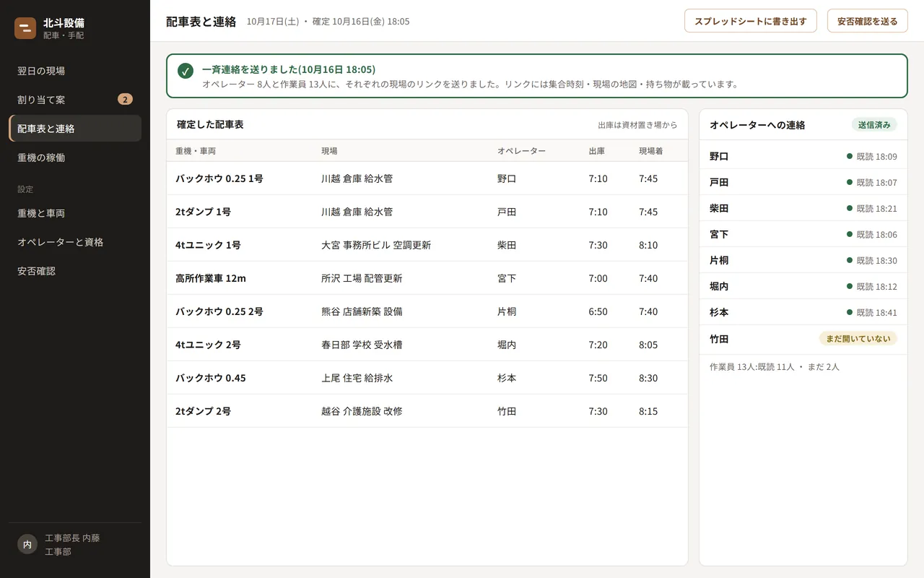Screen dimensions: 924x578
Task: Select 配車表と連絡 in sidebar
Action: click(x=75, y=129)
